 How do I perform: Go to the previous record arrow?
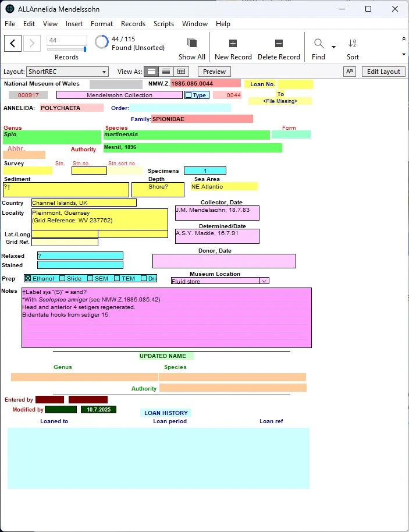point(13,43)
